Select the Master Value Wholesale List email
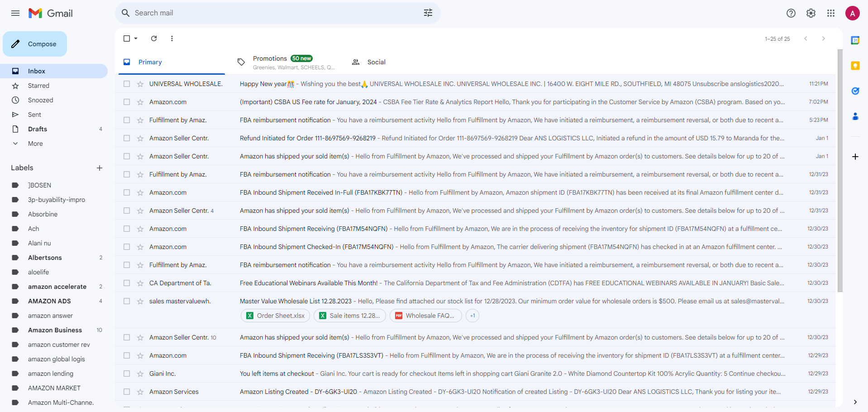Viewport: 868px width, 412px height. (x=127, y=301)
